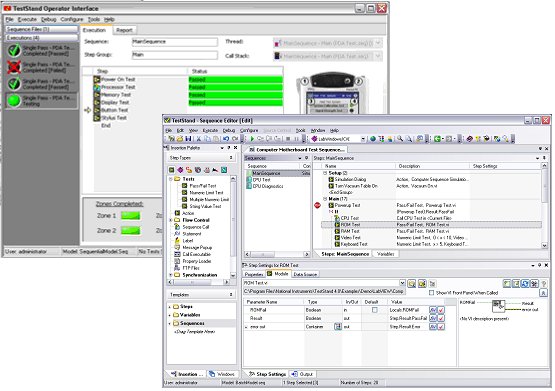Click the Cut scissors icon in the toolbar
The height and width of the screenshot is (391, 555).
199,139
